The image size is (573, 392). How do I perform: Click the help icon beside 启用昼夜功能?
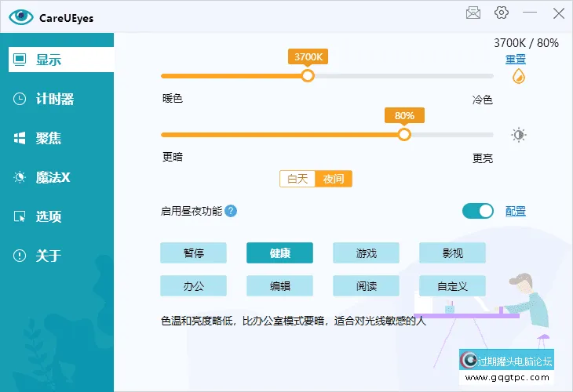[x=231, y=211]
